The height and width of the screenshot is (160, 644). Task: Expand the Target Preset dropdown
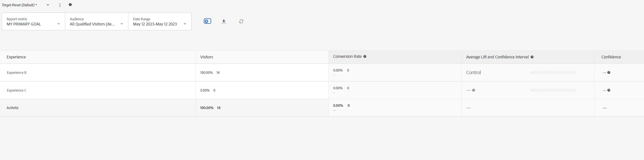[x=48, y=5]
